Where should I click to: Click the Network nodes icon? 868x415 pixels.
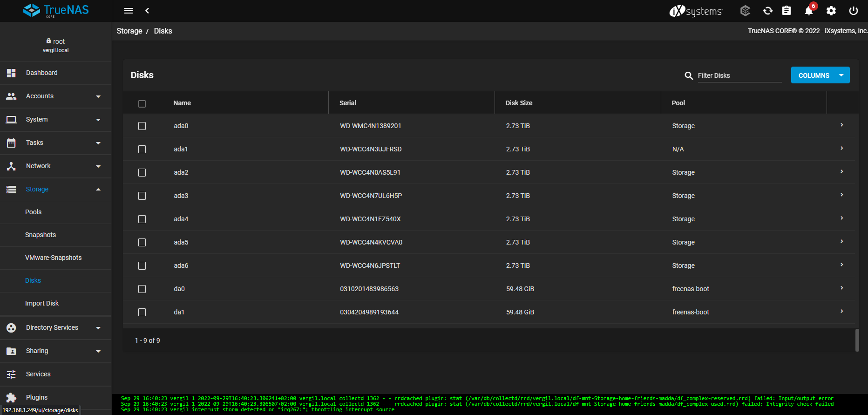[11, 166]
